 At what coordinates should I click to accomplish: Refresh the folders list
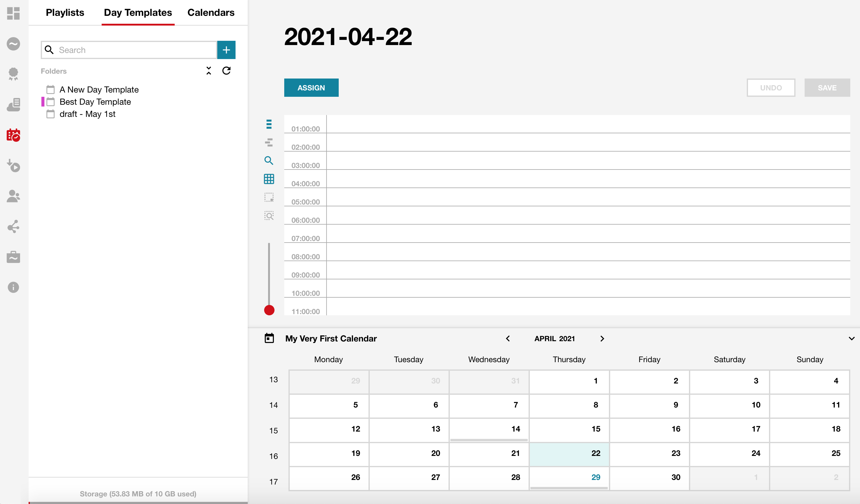click(x=227, y=71)
